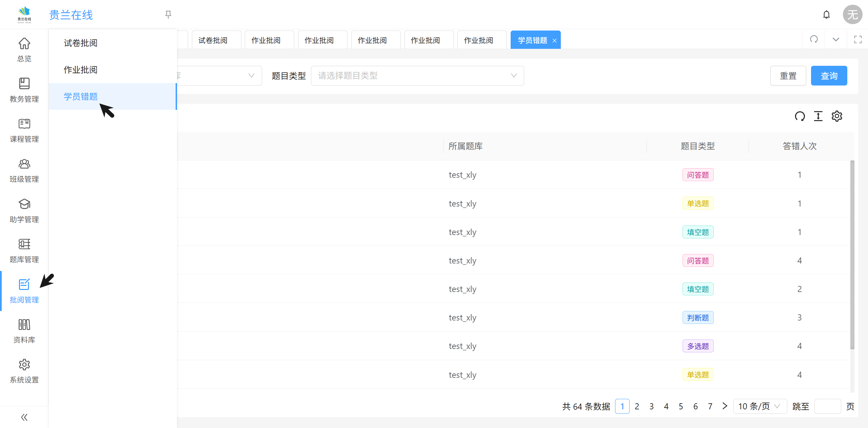The image size is (868, 428).
Task: Open the notification bell icon
Action: pyautogui.click(x=826, y=15)
